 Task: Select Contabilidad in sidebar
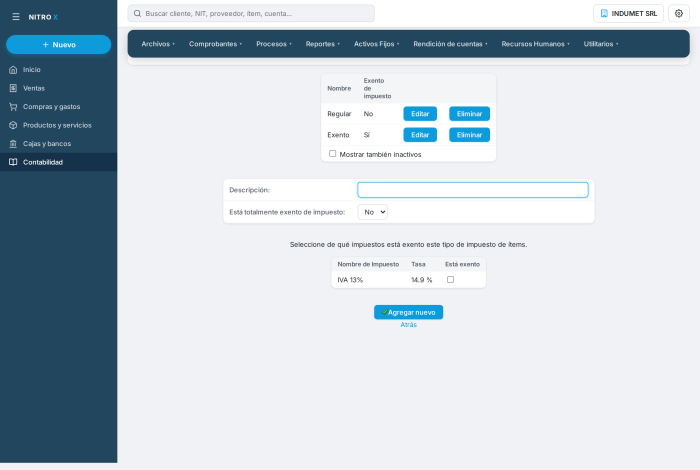click(58, 162)
